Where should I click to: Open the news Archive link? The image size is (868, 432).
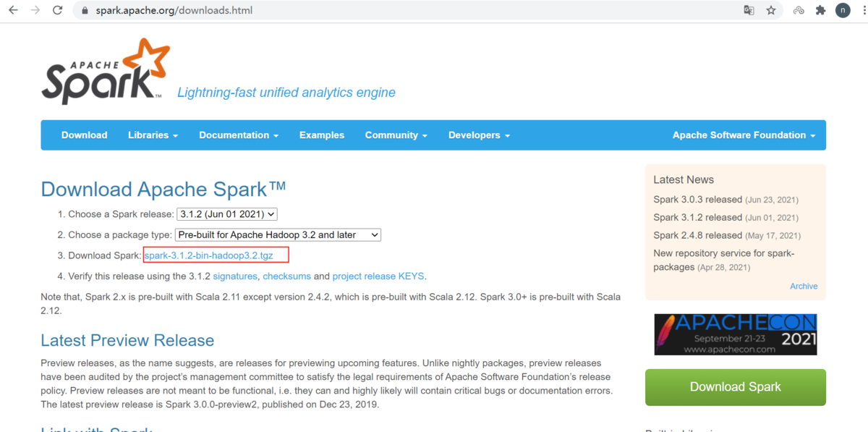tap(804, 287)
